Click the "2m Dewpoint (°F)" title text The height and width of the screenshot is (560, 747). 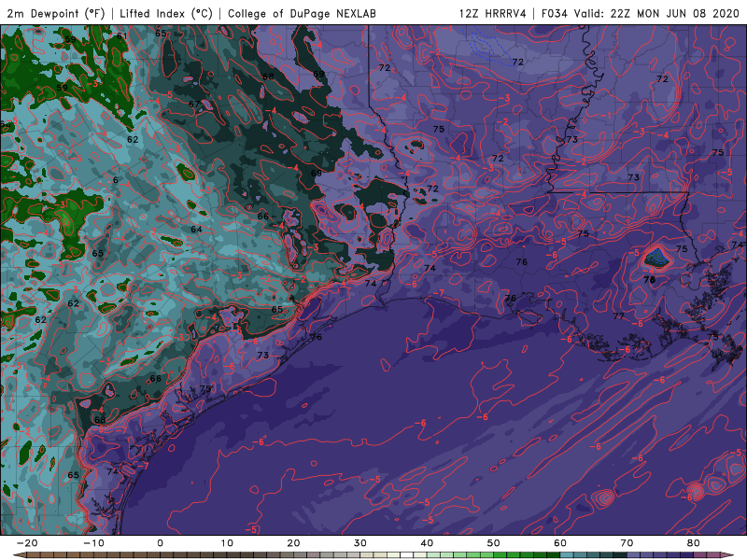pyautogui.click(x=56, y=13)
